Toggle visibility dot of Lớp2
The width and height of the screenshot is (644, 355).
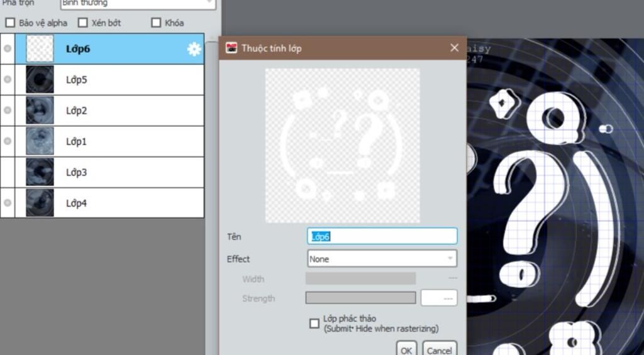click(x=8, y=111)
